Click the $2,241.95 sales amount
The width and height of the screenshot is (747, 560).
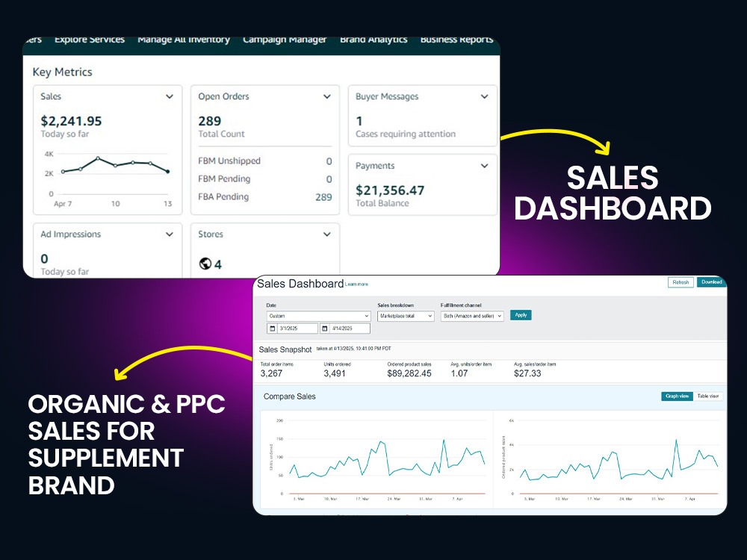71,121
